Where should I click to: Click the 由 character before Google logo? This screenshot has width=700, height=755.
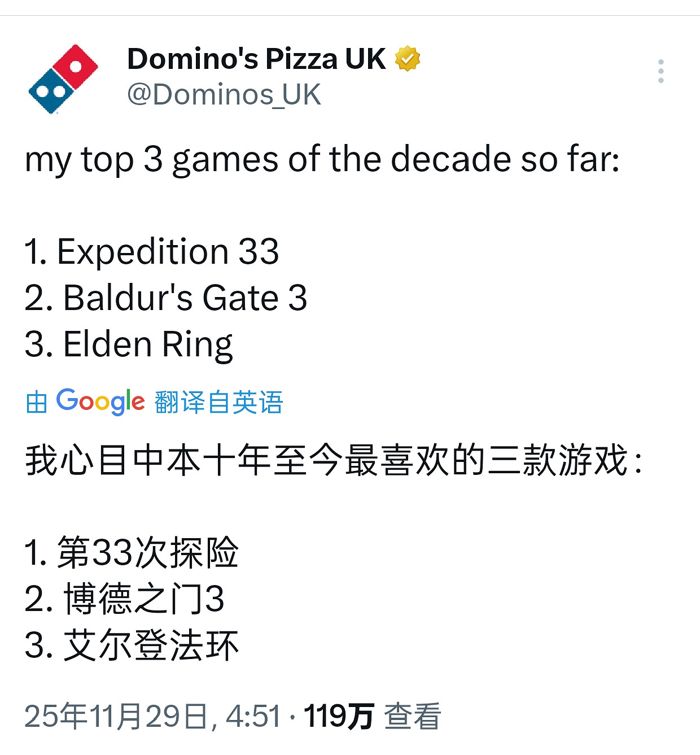(36, 403)
